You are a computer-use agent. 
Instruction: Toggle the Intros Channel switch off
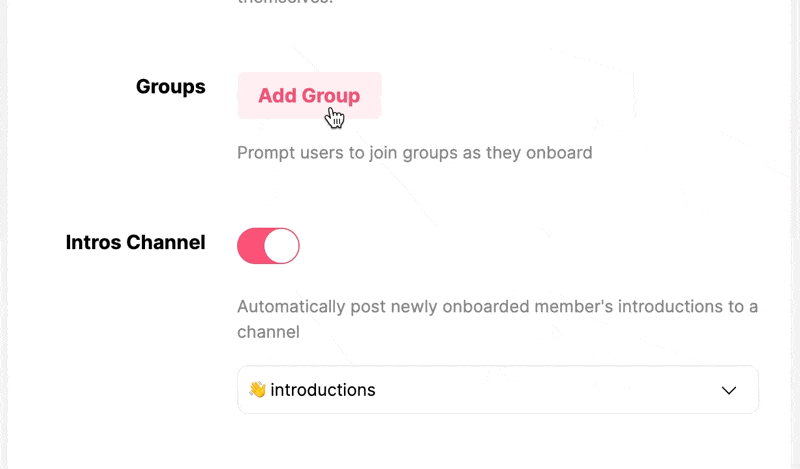[268, 245]
